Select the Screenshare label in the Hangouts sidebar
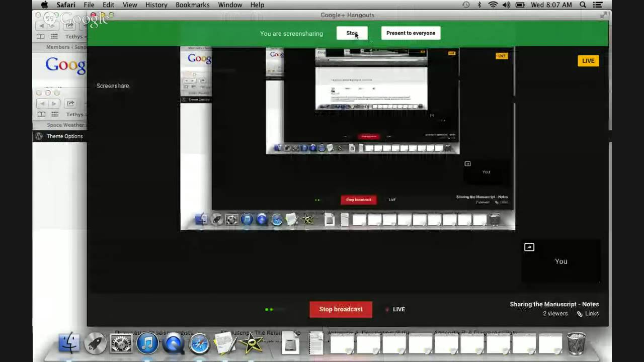Screen dimensions: 644x362 pyautogui.click(x=113, y=86)
